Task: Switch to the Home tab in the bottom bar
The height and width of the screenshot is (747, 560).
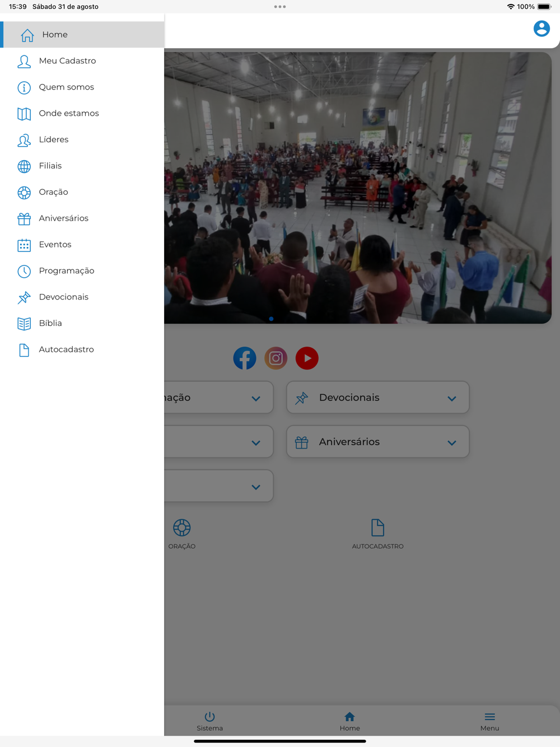Action: 350,721
